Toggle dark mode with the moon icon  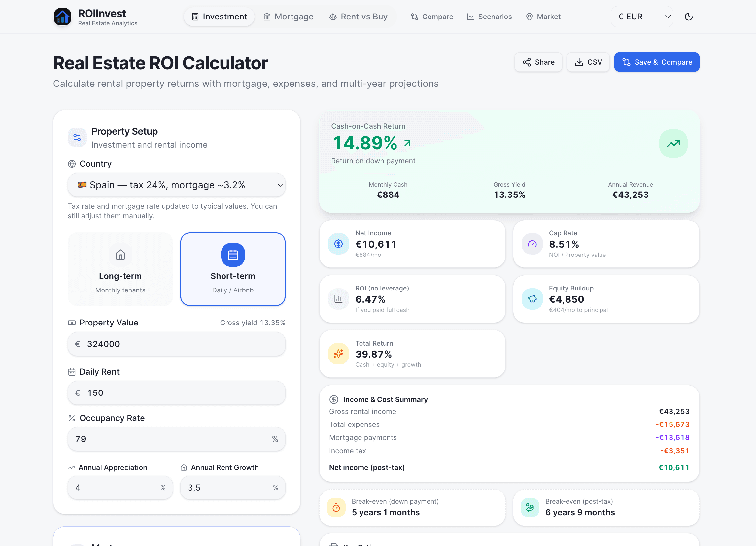pyautogui.click(x=689, y=17)
